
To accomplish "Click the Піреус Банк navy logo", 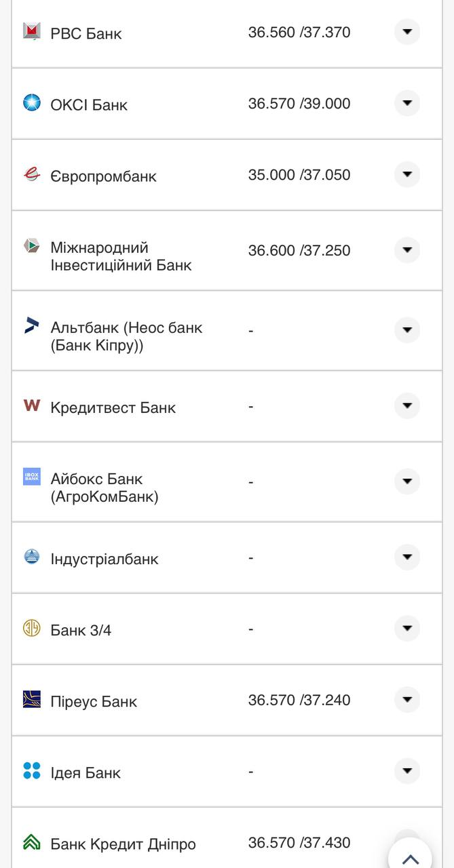I will click(x=31, y=698).
